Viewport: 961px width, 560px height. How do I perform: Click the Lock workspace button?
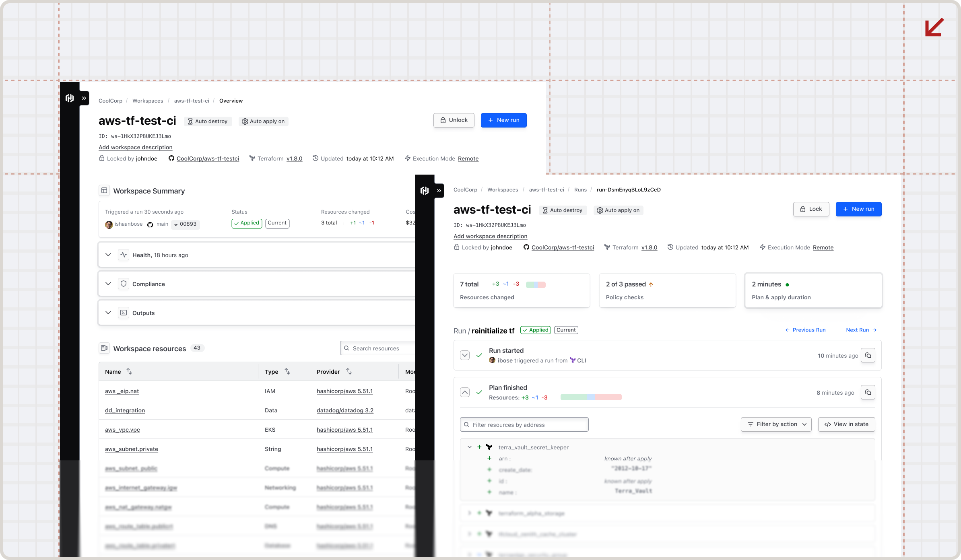point(811,209)
